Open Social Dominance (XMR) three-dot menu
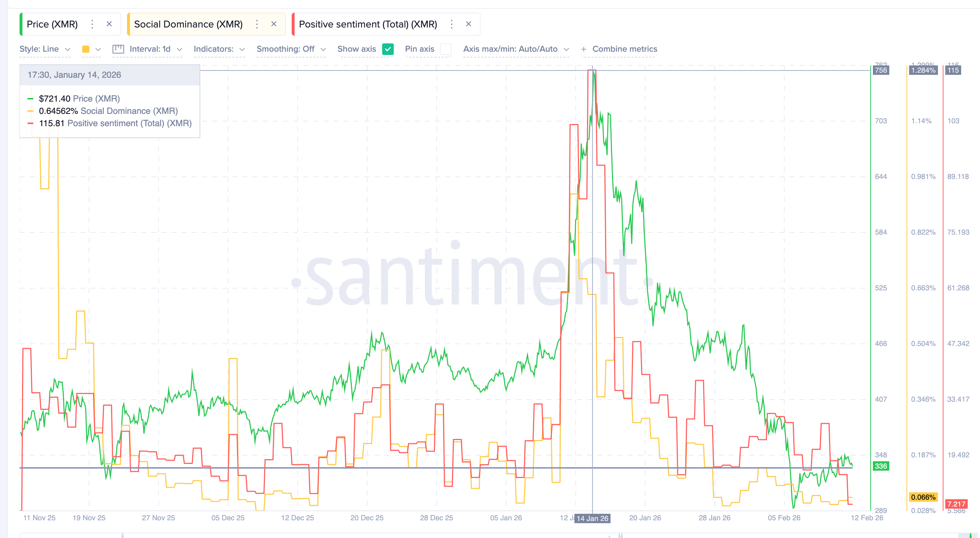This screenshot has height=538, width=980. click(257, 24)
